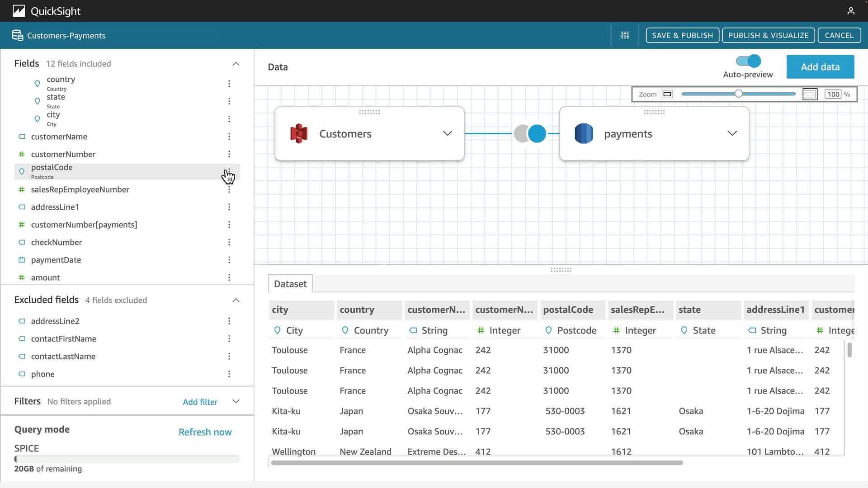Toggle the Auto-preview switch

(x=748, y=61)
